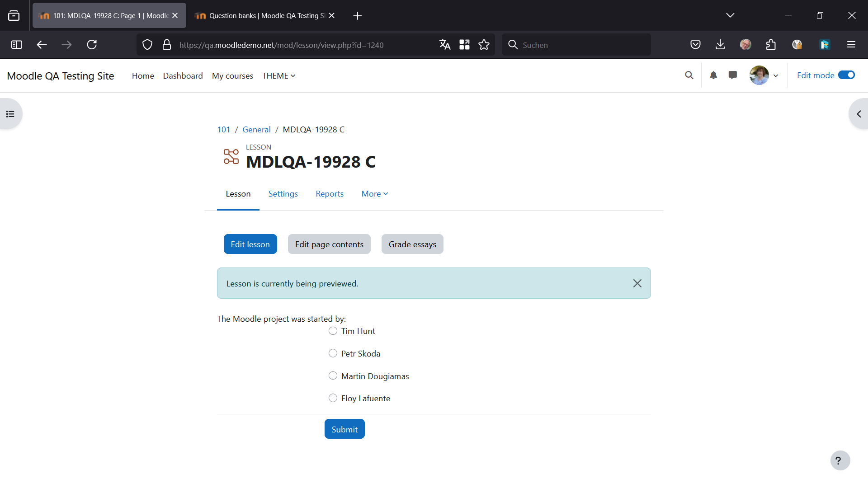This screenshot has width=868, height=488.
Task: Submit the lesson answer
Action: pos(344,429)
